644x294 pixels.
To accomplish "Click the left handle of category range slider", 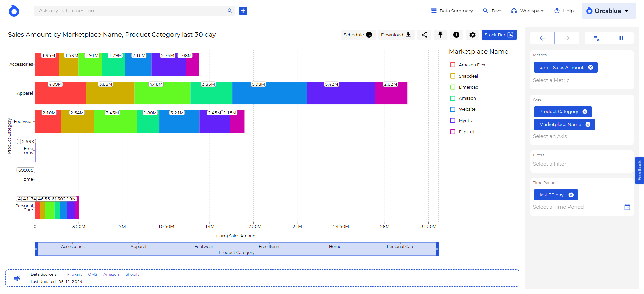I will 36,249.
